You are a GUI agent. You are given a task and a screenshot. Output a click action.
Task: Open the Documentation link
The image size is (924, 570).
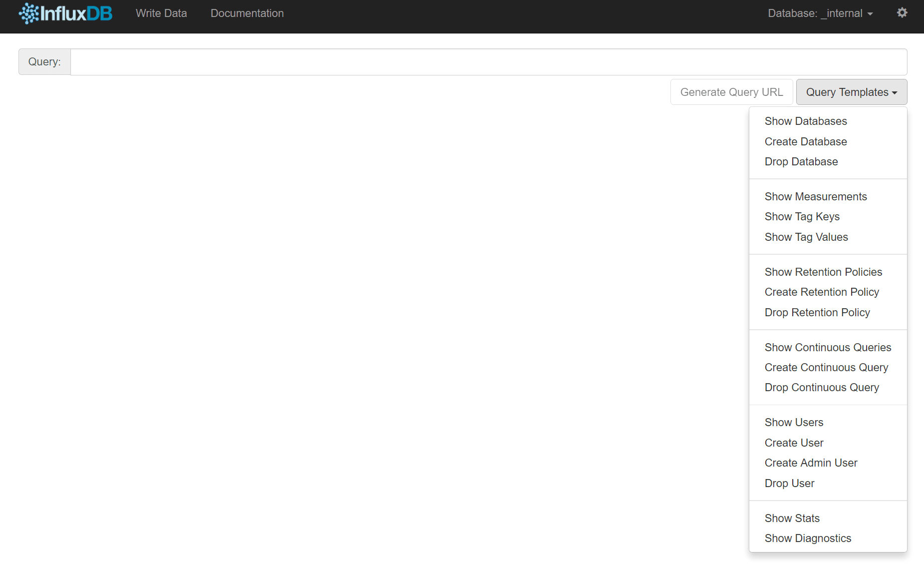pyautogui.click(x=247, y=13)
